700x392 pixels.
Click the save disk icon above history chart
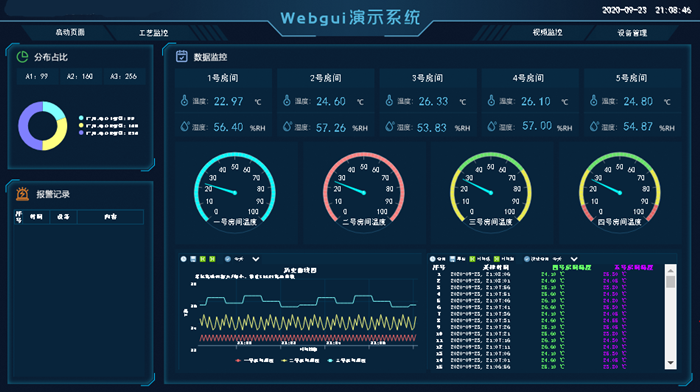[x=193, y=259]
